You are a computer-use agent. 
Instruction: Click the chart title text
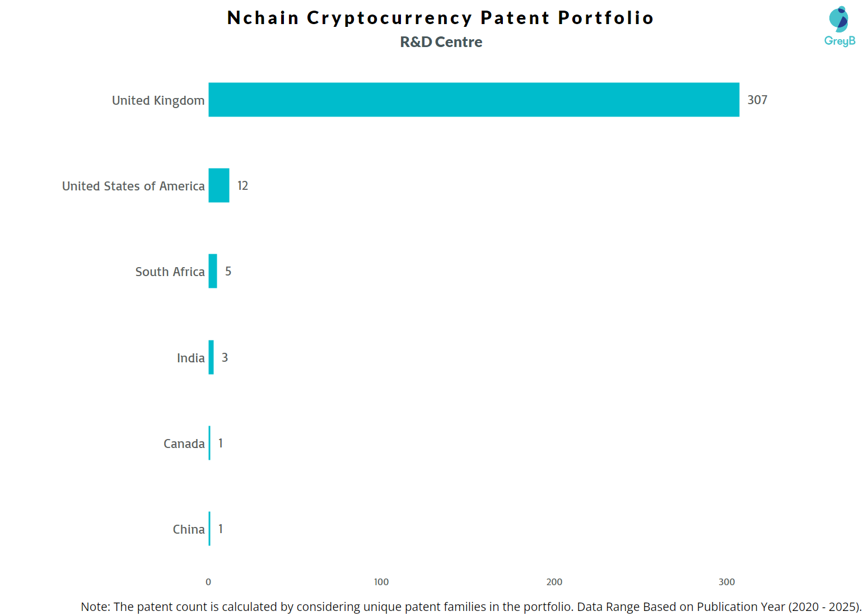(440, 18)
